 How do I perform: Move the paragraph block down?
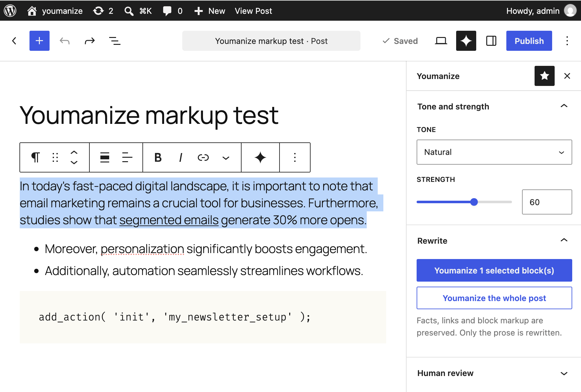(x=74, y=162)
